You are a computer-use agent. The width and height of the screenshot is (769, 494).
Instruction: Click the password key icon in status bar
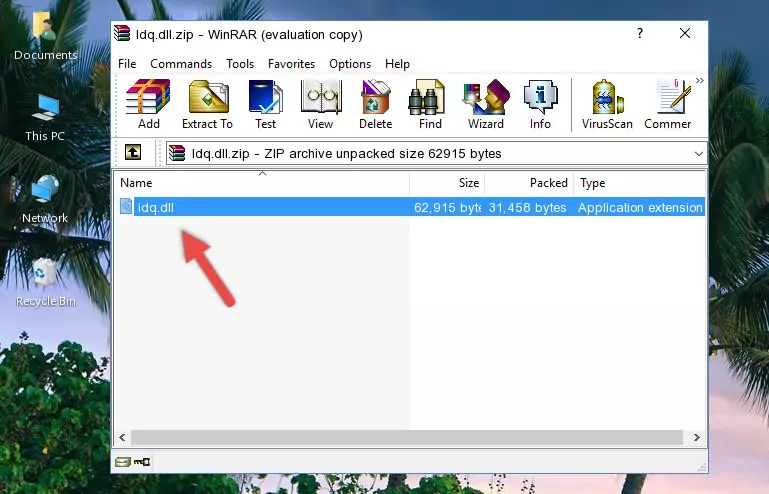pyautogui.click(x=142, y=462)
